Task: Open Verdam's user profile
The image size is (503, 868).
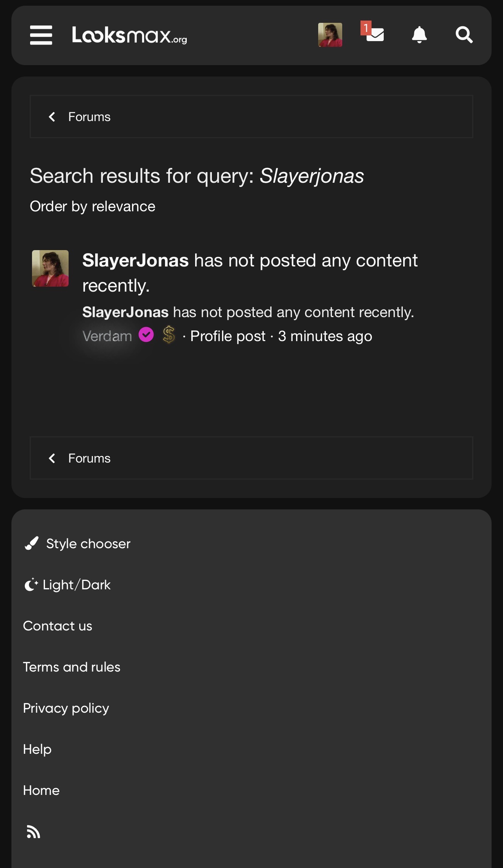Action: click(107, 336)
